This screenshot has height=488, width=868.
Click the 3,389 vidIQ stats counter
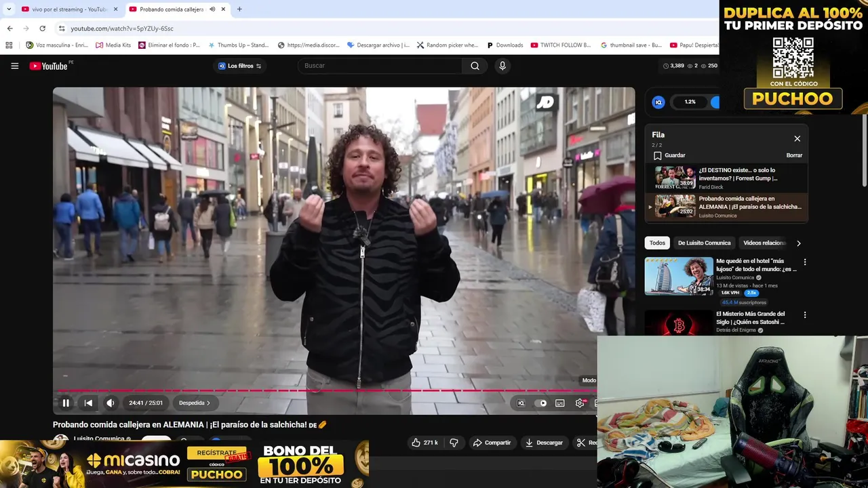[x=673, y=66]
